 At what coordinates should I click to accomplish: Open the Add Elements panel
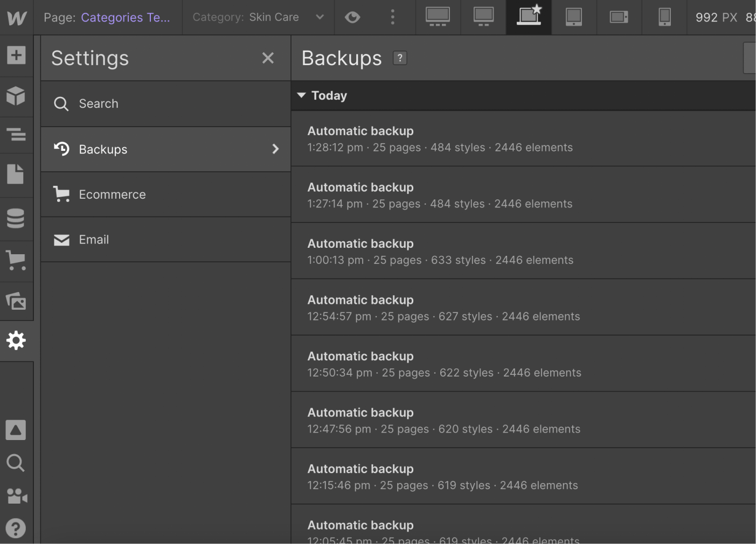(16, 54)
